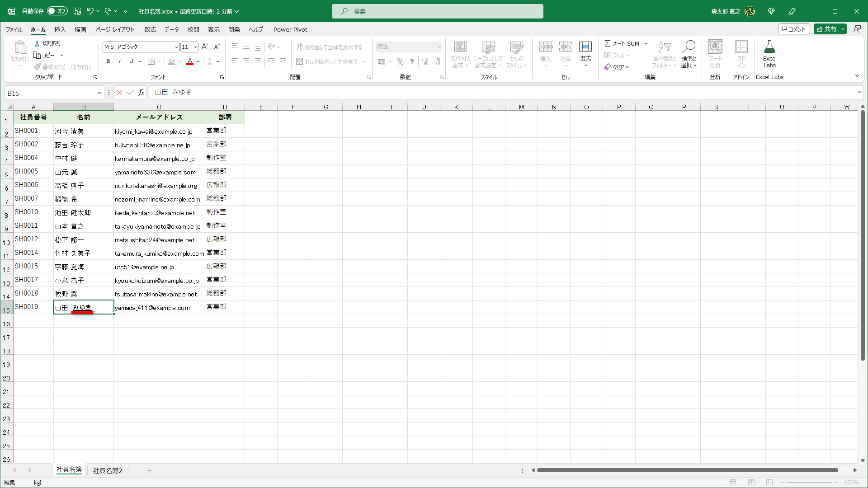Expand the font name dropdown
The width and height of the screenshot is (868, 488).
pos(176,47)
